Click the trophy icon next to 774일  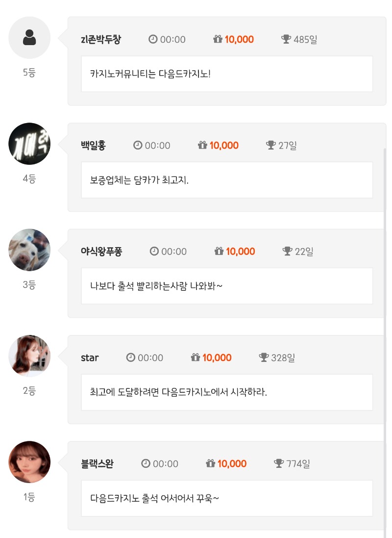[279, 463]
